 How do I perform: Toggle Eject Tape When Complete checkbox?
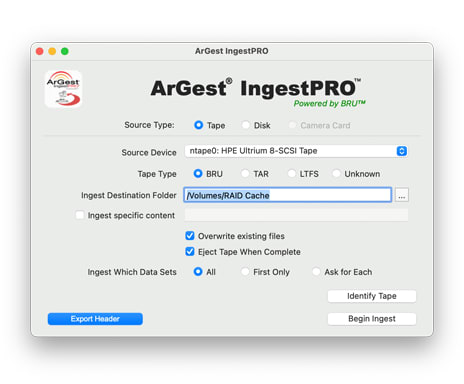[x=190, y=251]
